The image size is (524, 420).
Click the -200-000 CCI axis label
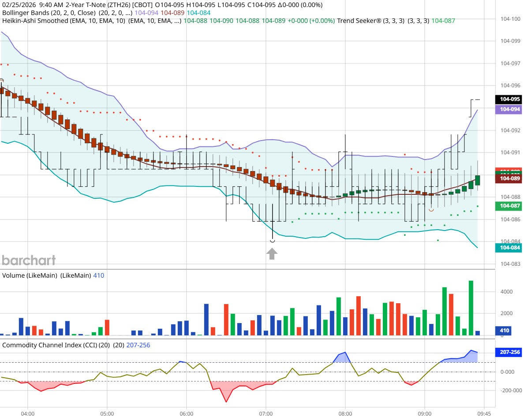(511, 390)
